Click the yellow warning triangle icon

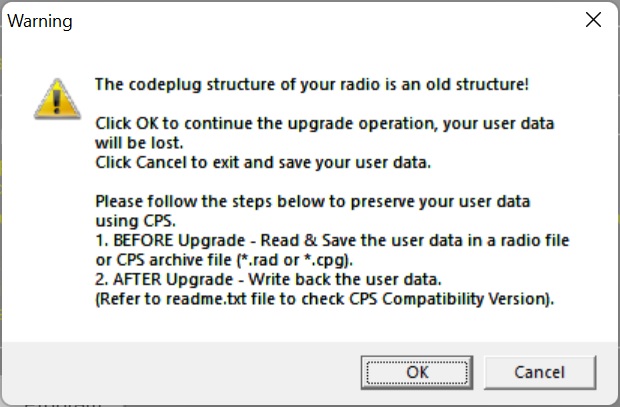pos(57,99)
